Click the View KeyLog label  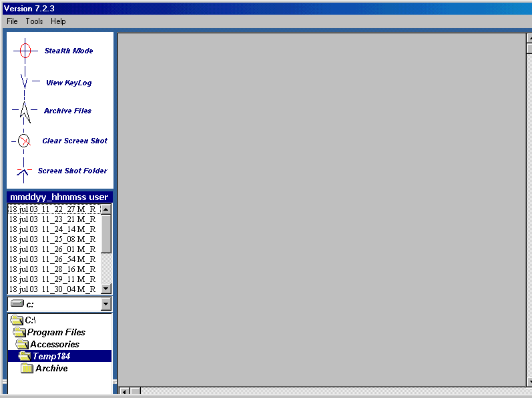click(x=69, y=83)
